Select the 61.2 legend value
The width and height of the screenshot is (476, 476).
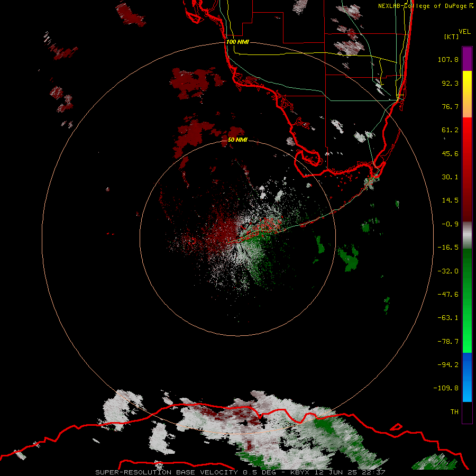(450, 130)
